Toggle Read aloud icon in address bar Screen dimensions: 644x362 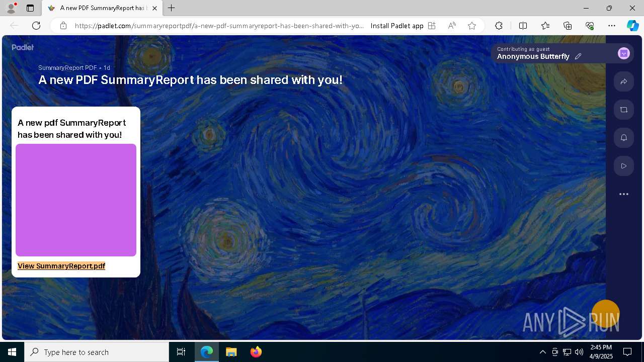click(x=452, y=26)
